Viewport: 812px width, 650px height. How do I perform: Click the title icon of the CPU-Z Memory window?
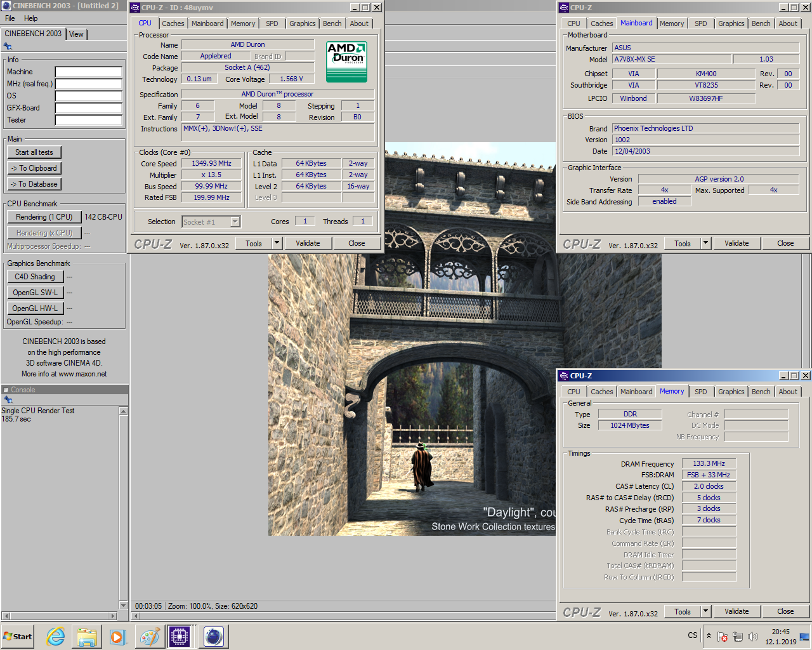click(564, 376)
